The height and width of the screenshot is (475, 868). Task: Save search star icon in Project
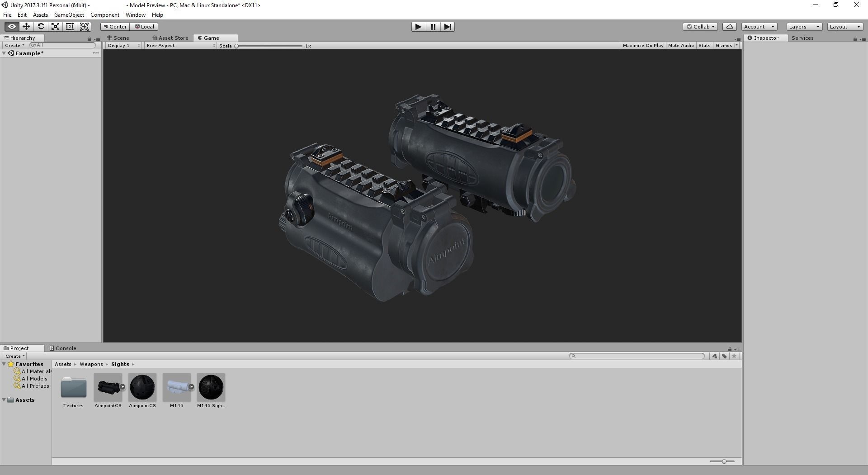[x=734, y=356]
